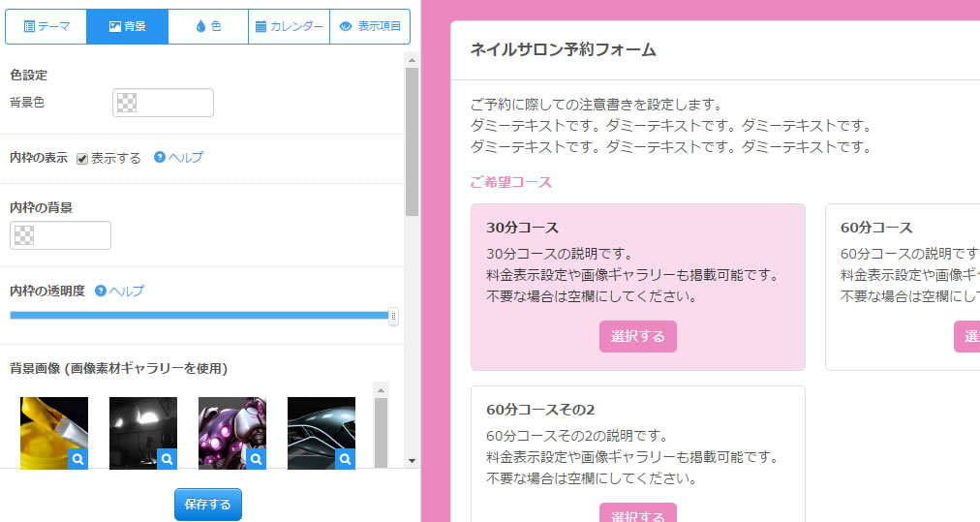Viewport: 980px width, 522px height.
Task: Click help icon beside 内枠の表示
Action: 160,157
